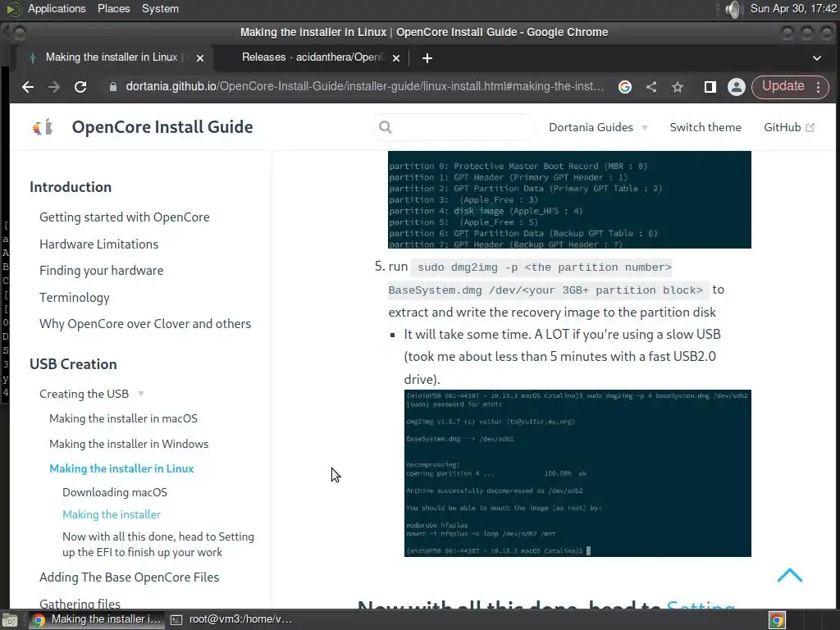Open the Applications menu
The image size is (840, 630).
point(57,9)
